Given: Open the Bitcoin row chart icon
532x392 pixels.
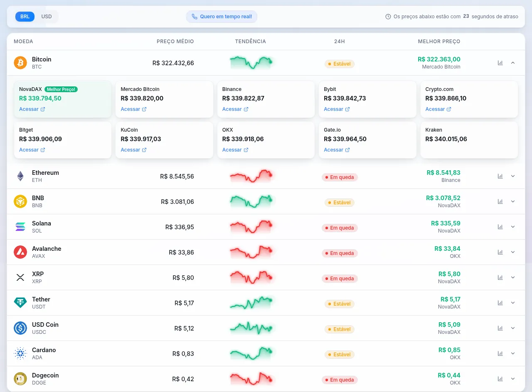Looking at the screenshot, I should click(x=500, y=63).
